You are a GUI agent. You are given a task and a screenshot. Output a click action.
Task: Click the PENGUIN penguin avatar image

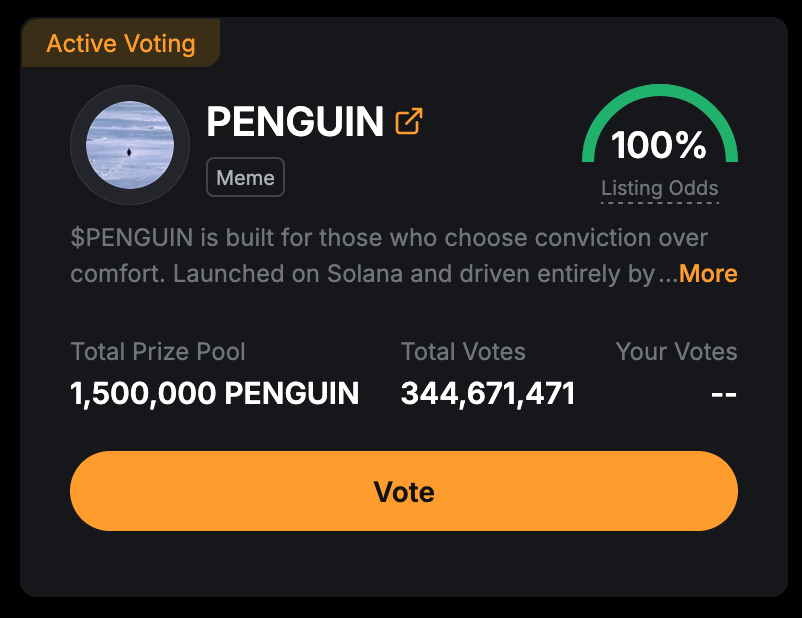pyautogui.click(x=129, y=145)
